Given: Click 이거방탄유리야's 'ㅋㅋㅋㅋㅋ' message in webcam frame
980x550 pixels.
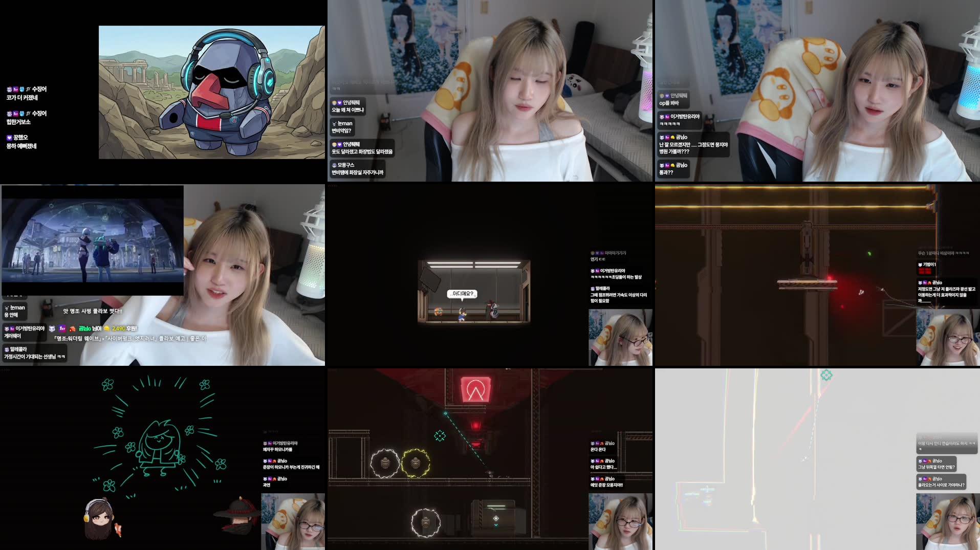Looking at the screenshot, I should click(x=670, y=124).
